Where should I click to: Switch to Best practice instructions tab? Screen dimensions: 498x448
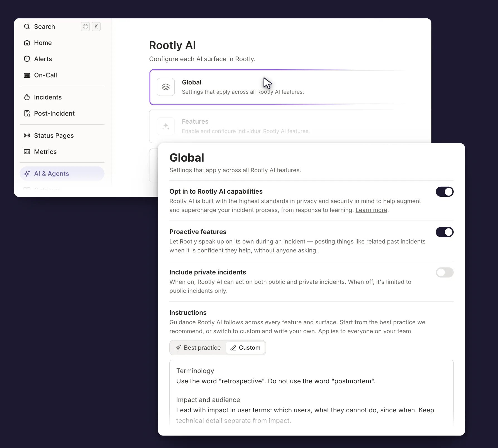(198, 348)
